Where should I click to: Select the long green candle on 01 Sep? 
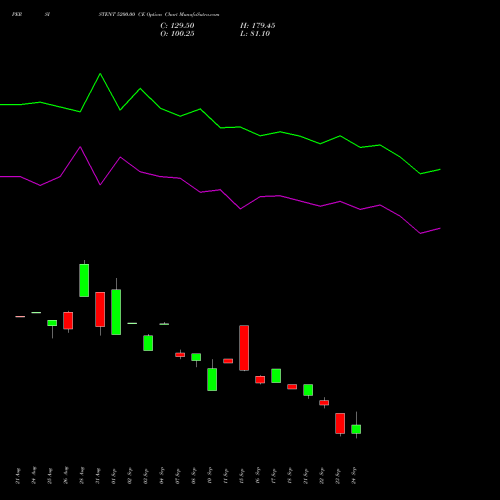(x=116, y=312)
